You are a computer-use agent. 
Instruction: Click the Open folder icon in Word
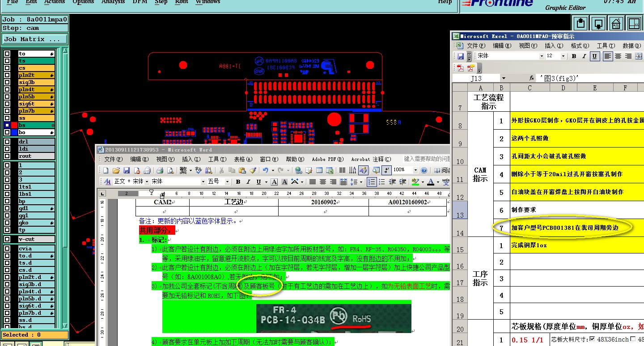(116, 170)
